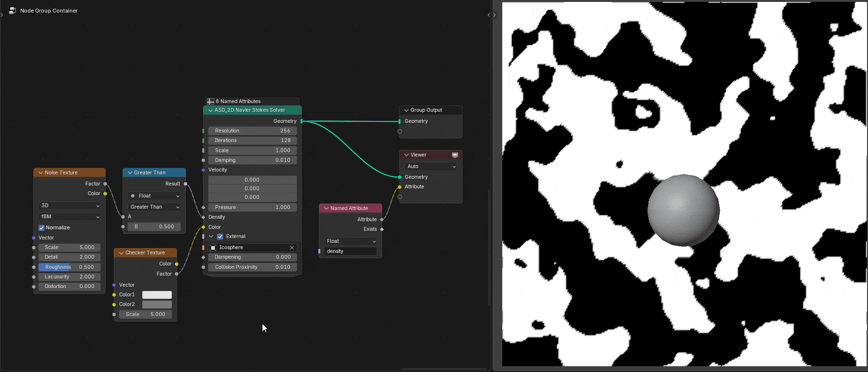Click the Damping field showing 0.010
Image resolution: width=868 pixels, height=372 pixels.
tap(252, 160)
